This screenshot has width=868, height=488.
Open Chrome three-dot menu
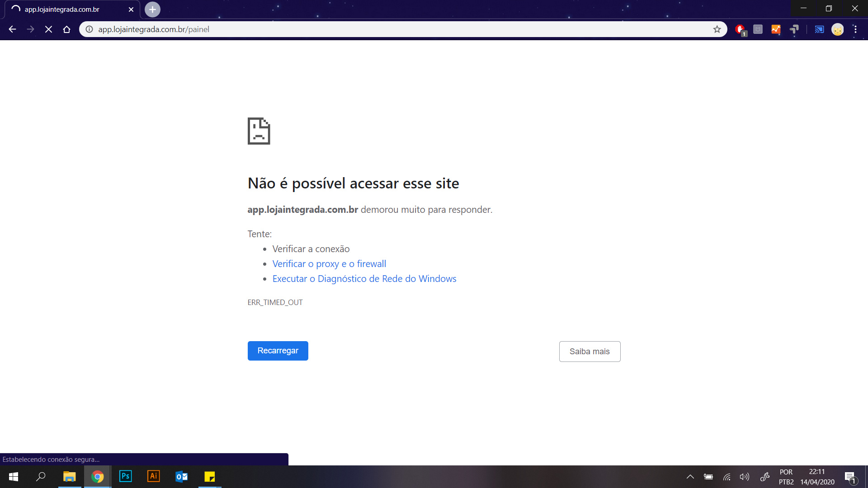click(855, 29)
